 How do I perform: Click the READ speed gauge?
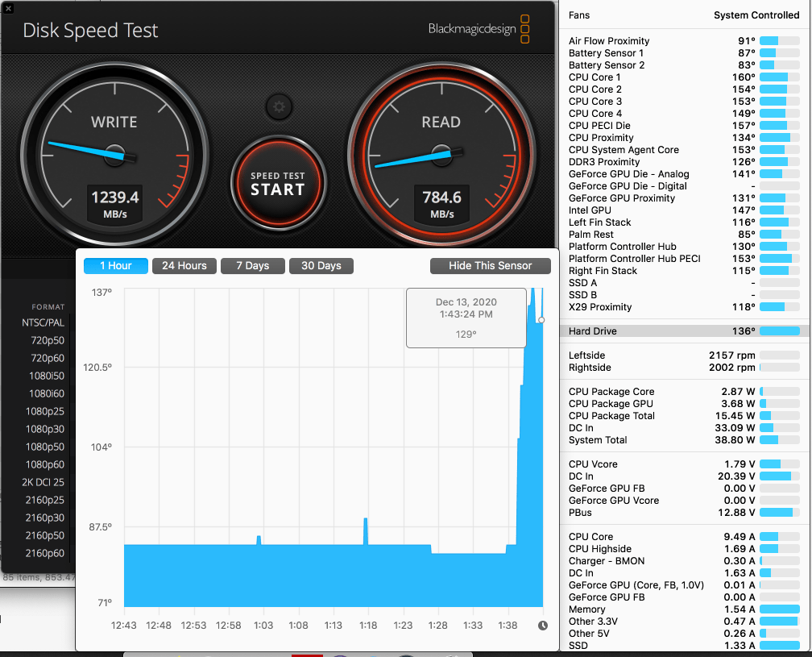coord(441,153)
